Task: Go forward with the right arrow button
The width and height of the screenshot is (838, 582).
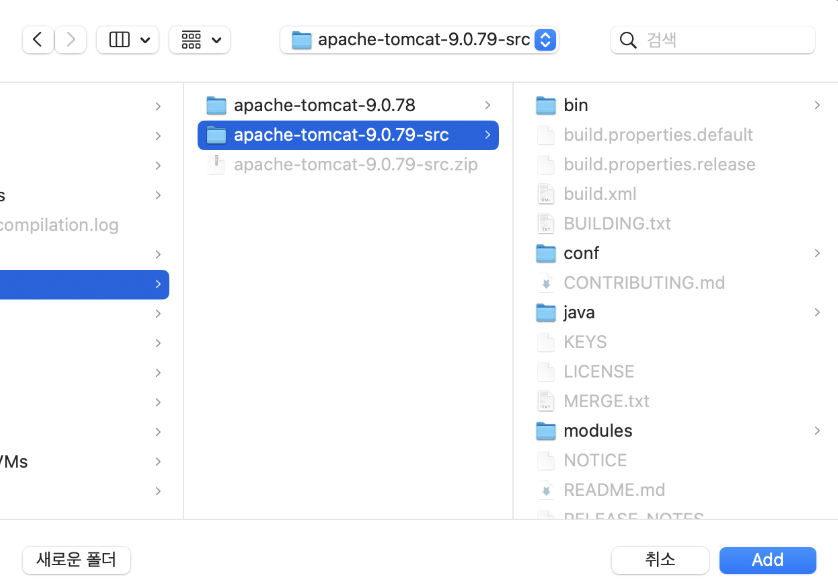Action: tap(71, 40)
